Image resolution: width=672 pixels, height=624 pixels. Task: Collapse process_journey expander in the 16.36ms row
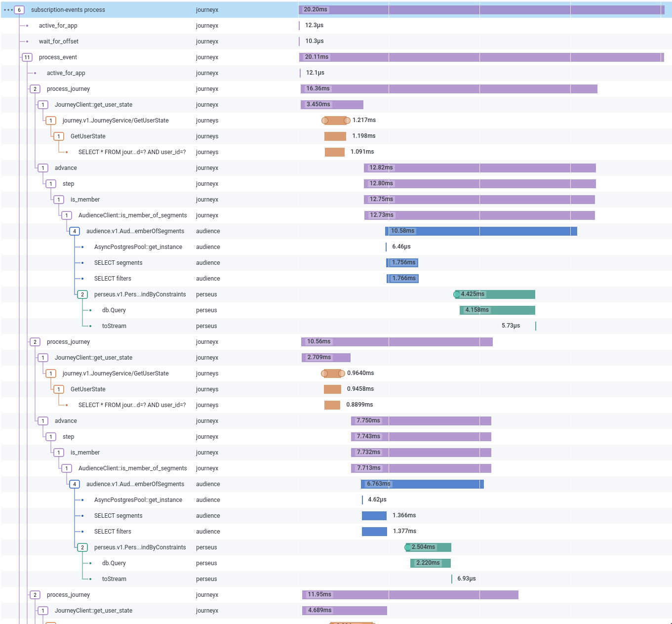pyautogui.click(x=35, y=89)
